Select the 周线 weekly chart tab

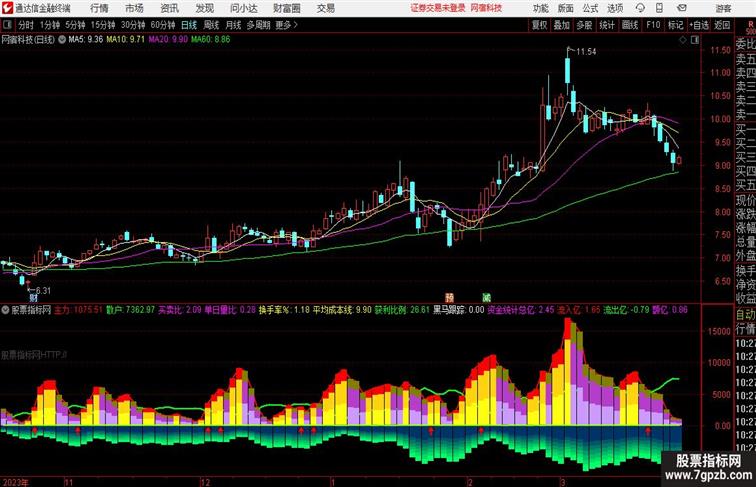click(x=211, y=25)
